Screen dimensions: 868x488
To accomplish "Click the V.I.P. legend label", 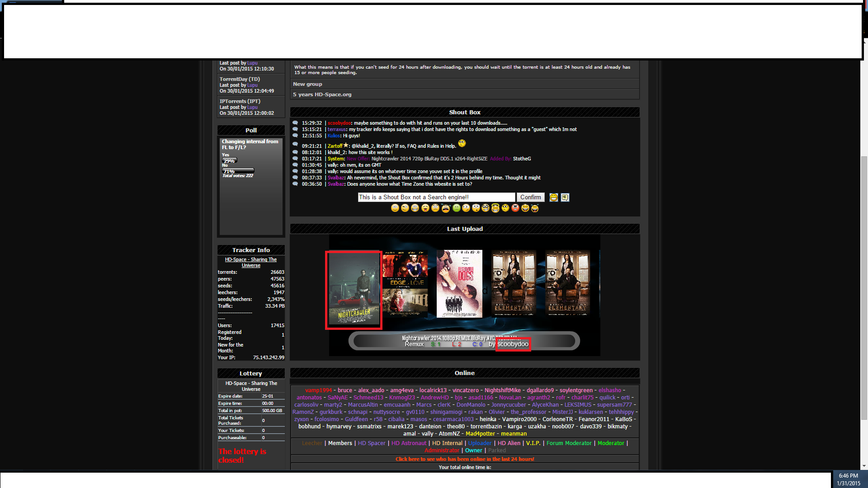I will (533, 443).
